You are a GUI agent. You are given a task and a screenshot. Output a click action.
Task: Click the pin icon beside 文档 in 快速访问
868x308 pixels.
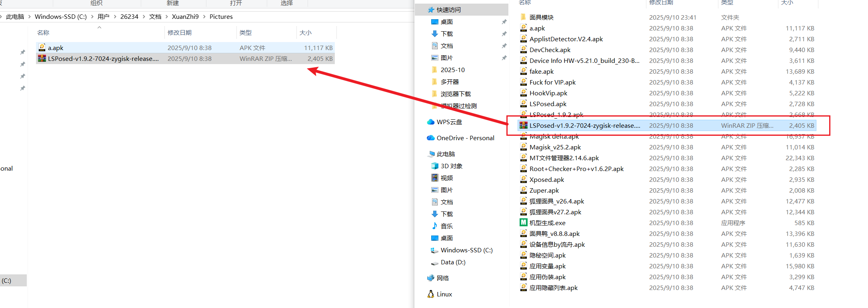(x=504, y=46)
